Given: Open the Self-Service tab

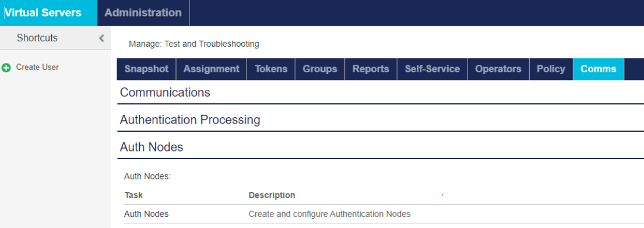Looking at the screenshot, I should pos(432,69).
